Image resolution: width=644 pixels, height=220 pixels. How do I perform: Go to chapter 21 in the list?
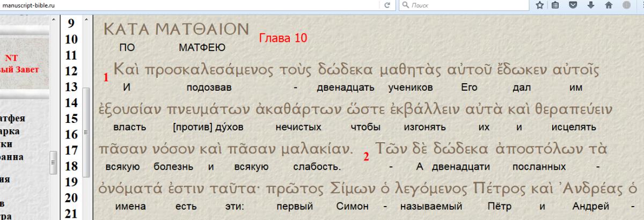pos(70,214)
